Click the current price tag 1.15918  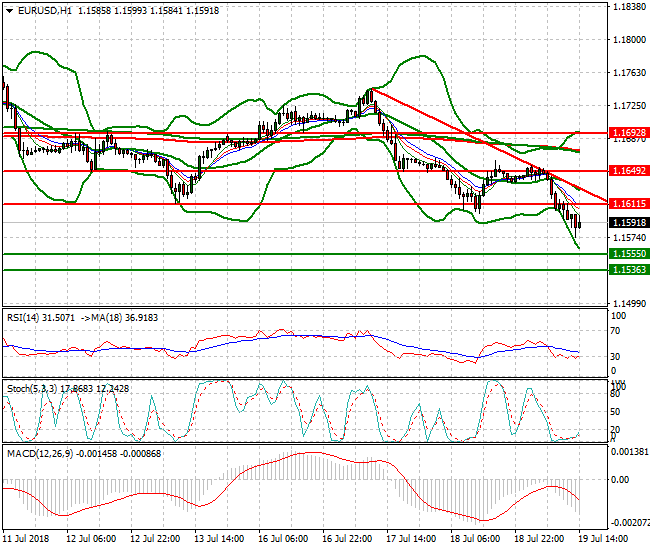pyautogui.click(x=629, y=222)
